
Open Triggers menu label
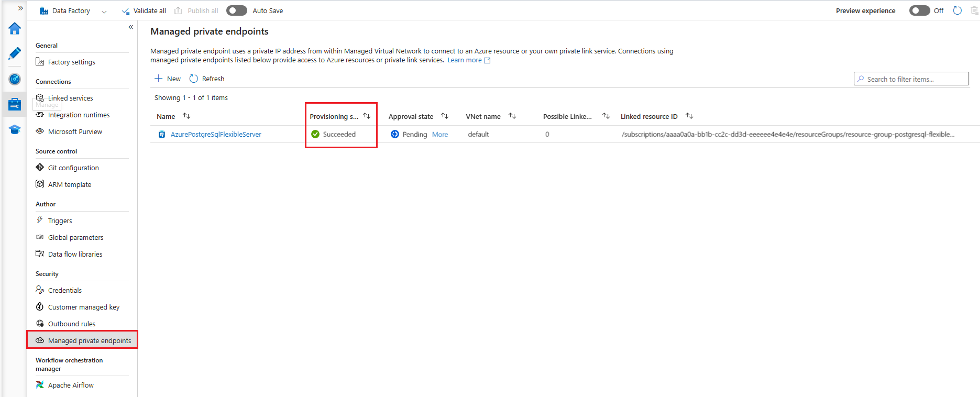[60, 221]
